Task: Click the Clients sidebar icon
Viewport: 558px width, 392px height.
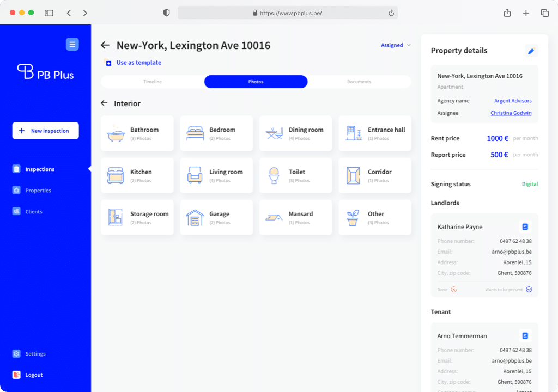Action: click(16, 211)
